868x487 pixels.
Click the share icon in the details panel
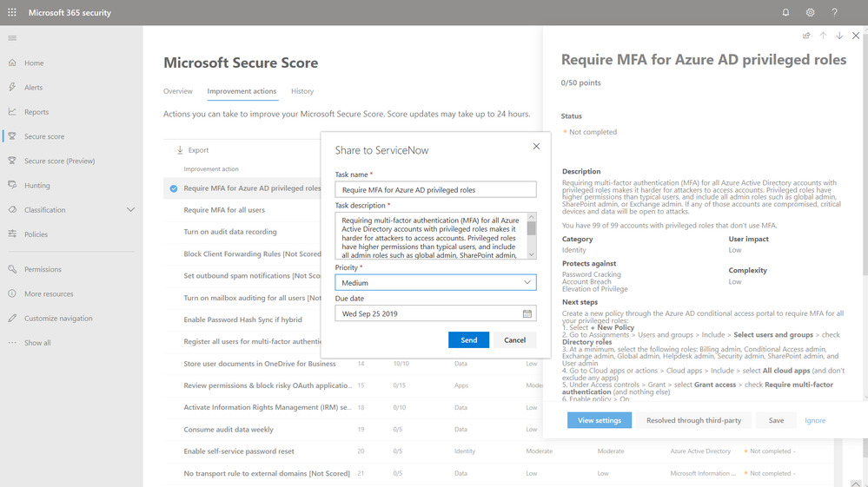(806, 36)
